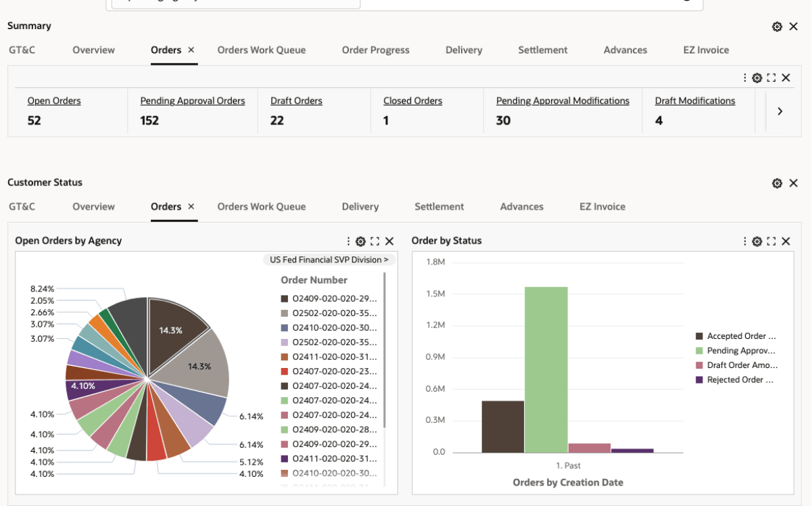Select the purple 4.10% pie slice

pos(82,386)
